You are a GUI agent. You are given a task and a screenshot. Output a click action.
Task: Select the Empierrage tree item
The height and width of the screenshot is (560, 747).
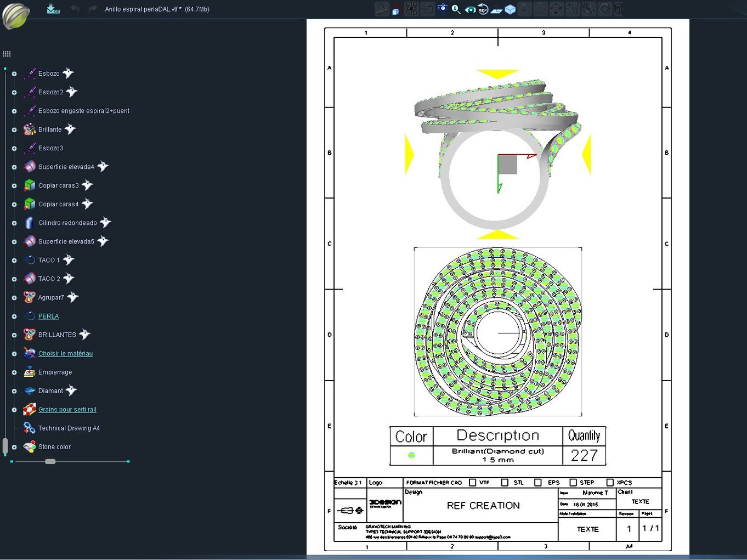[x=55, y=372]
